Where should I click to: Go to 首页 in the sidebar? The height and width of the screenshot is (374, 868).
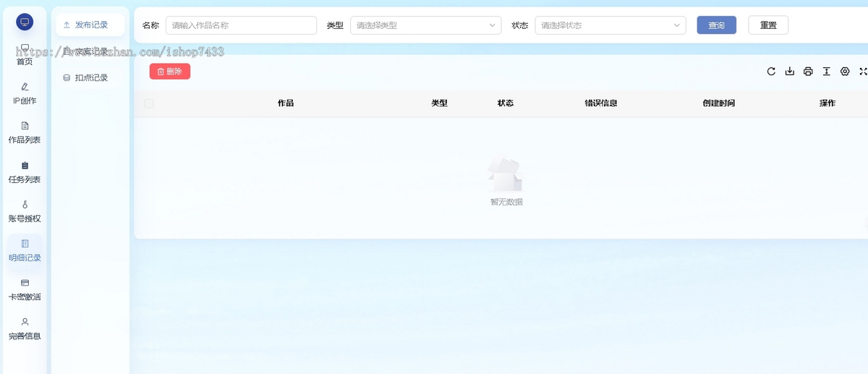point(25,55)
